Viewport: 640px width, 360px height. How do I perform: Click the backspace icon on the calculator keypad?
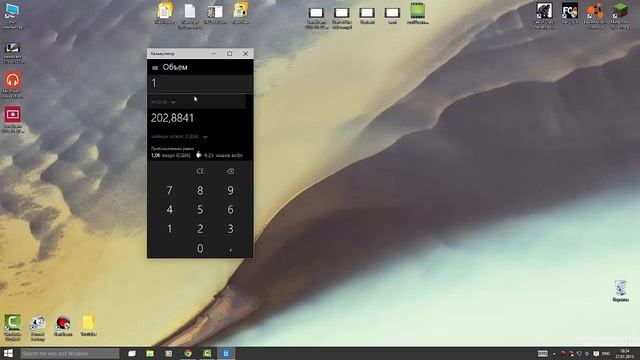(230, 171)
